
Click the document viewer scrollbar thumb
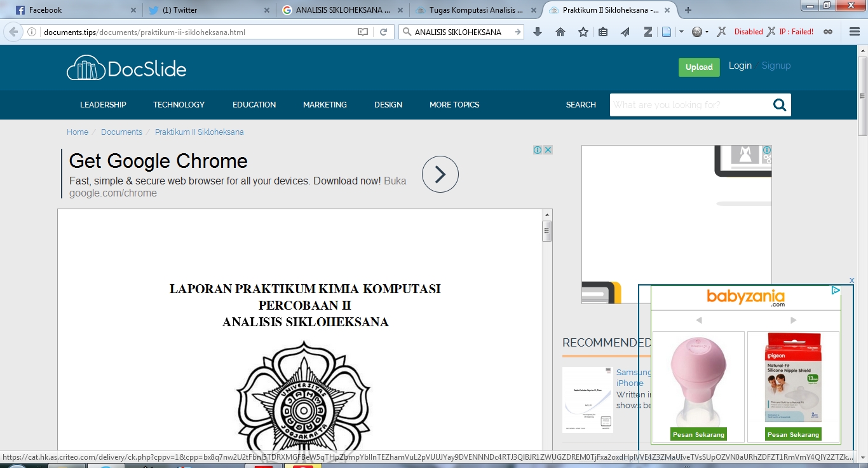pyautogui.click(x=547, y=231)
